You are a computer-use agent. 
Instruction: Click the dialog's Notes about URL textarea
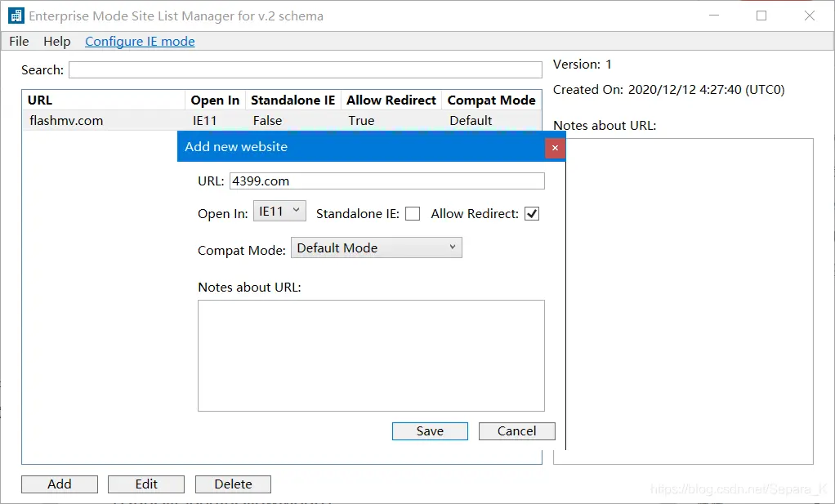pyautogui.click(x=371, y=355)
